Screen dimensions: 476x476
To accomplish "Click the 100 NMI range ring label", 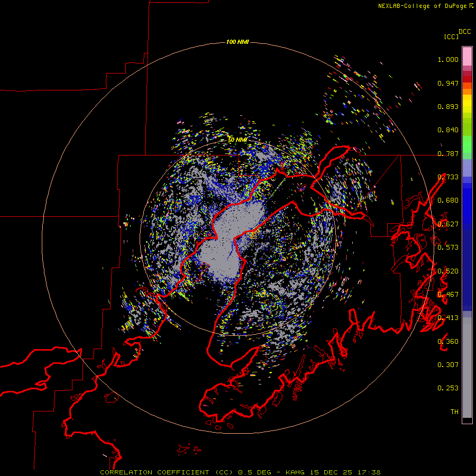I will pos(237,42).
